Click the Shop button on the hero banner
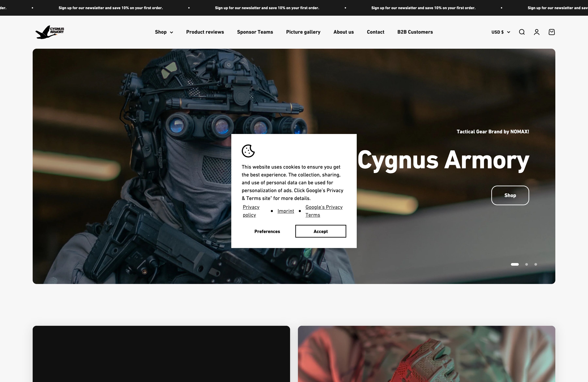This screenshot has height=382, width=588. [510, 195]
